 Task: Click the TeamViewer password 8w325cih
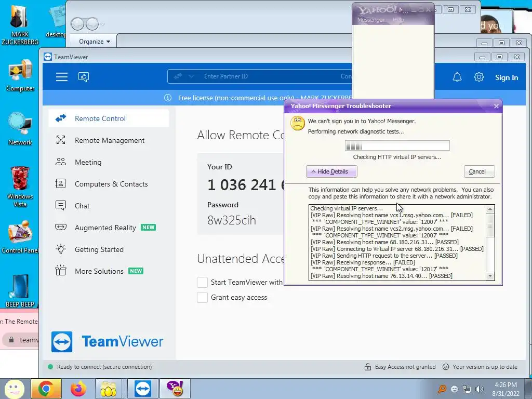pyautogui.click(x=232, y=220)
